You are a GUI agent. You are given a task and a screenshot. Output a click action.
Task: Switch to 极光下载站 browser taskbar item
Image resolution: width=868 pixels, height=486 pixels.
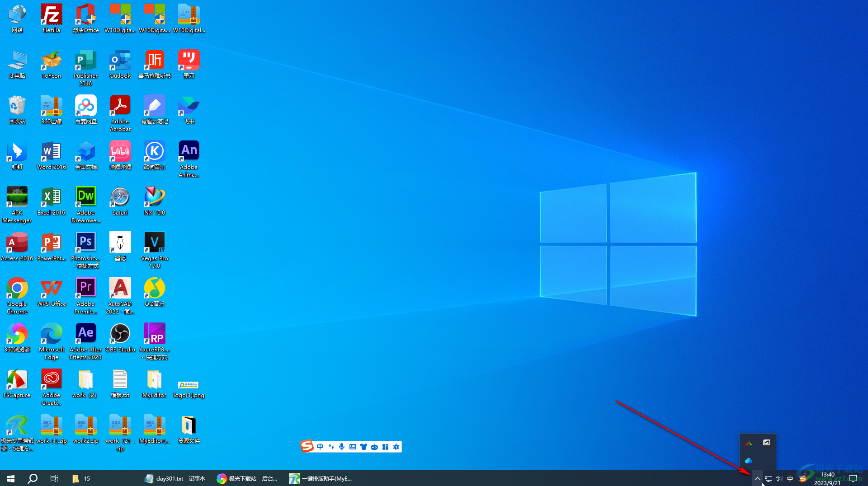[247, 478]
